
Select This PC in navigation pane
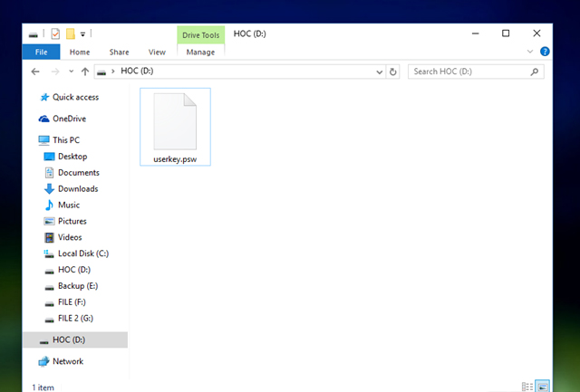pos(66,140)
